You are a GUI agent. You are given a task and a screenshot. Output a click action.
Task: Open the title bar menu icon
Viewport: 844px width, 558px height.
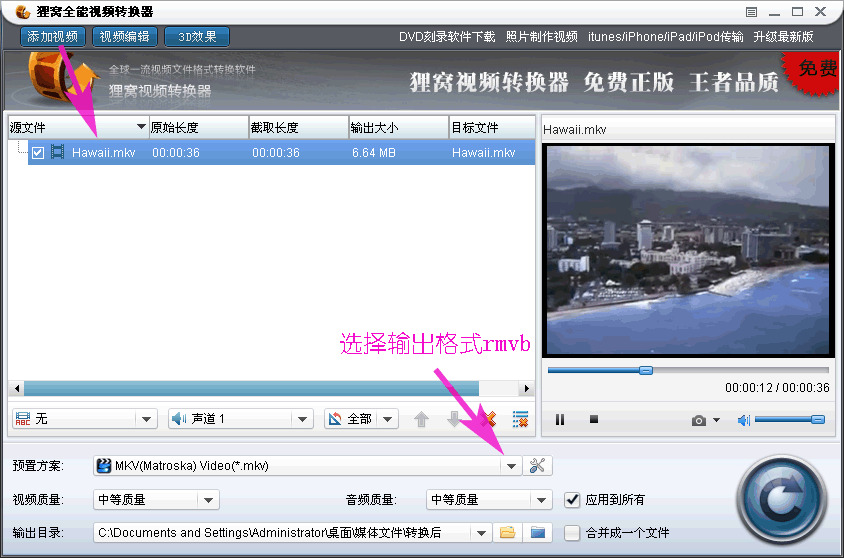pyautogui.click(x=751, y=12)
